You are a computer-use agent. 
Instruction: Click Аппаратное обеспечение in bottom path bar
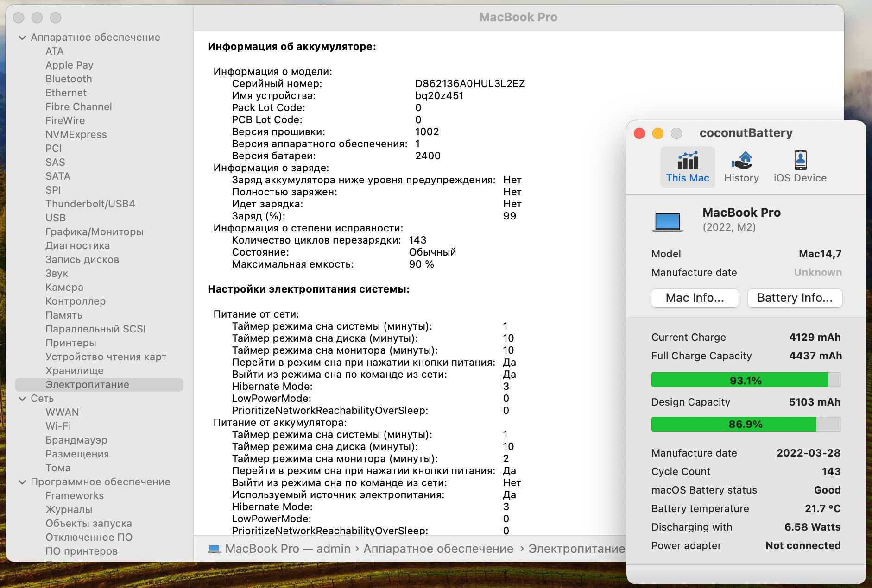[438, 549]
